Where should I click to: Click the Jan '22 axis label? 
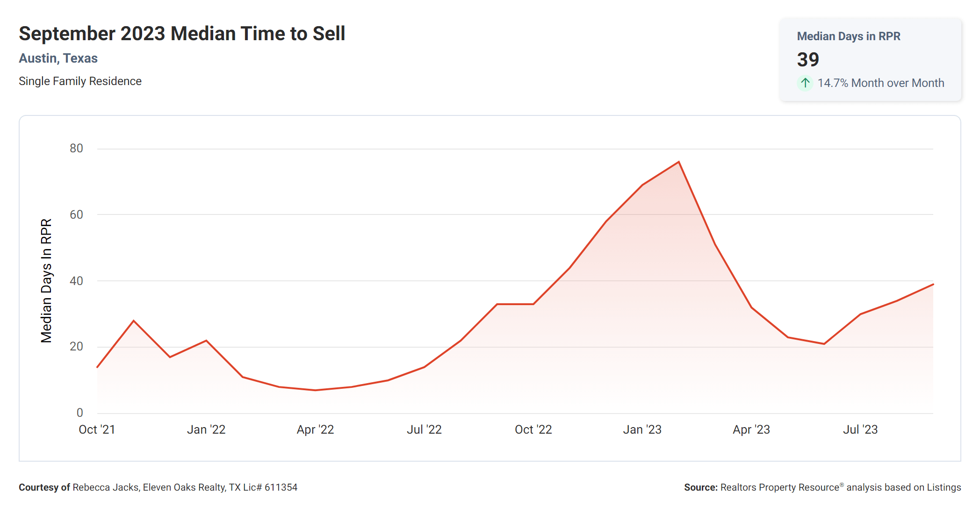[x=206, y=429]
